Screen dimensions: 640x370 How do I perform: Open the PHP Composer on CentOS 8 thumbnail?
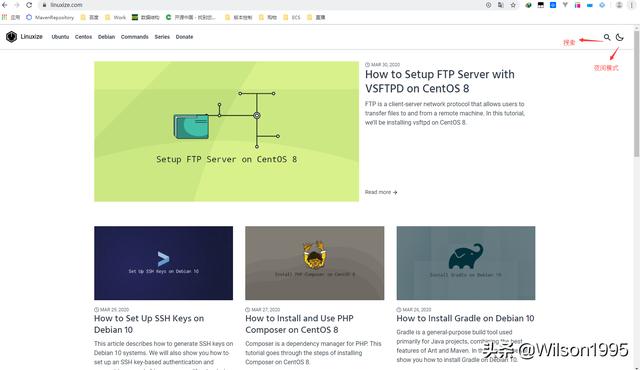[315, 263]
